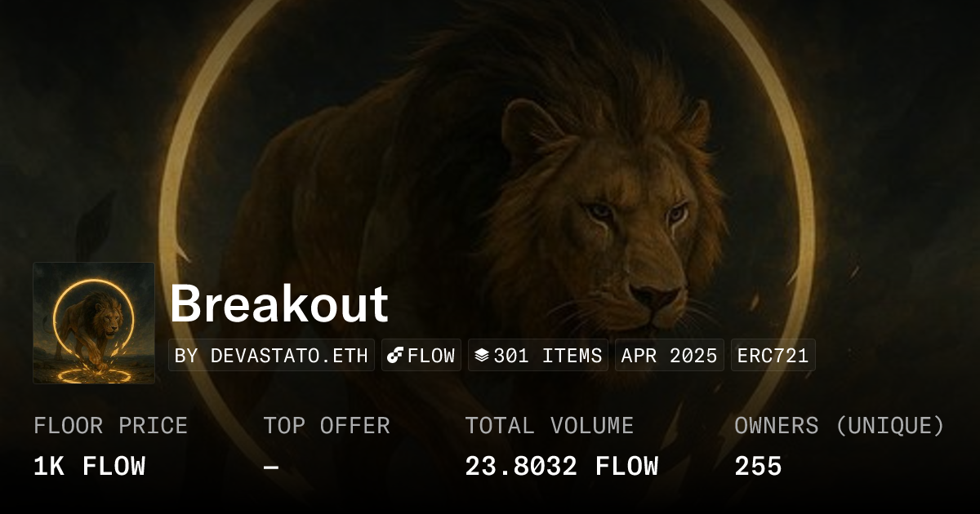The image size is (980, 514).
Task: Click the Breakout collection title
Action: coord(278,304)
